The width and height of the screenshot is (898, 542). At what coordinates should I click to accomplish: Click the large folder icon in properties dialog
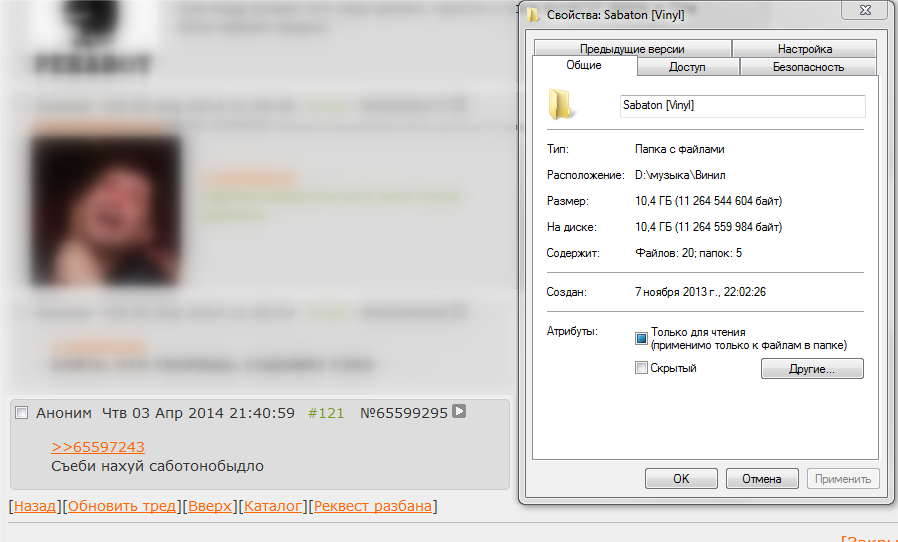pos(561,104)
